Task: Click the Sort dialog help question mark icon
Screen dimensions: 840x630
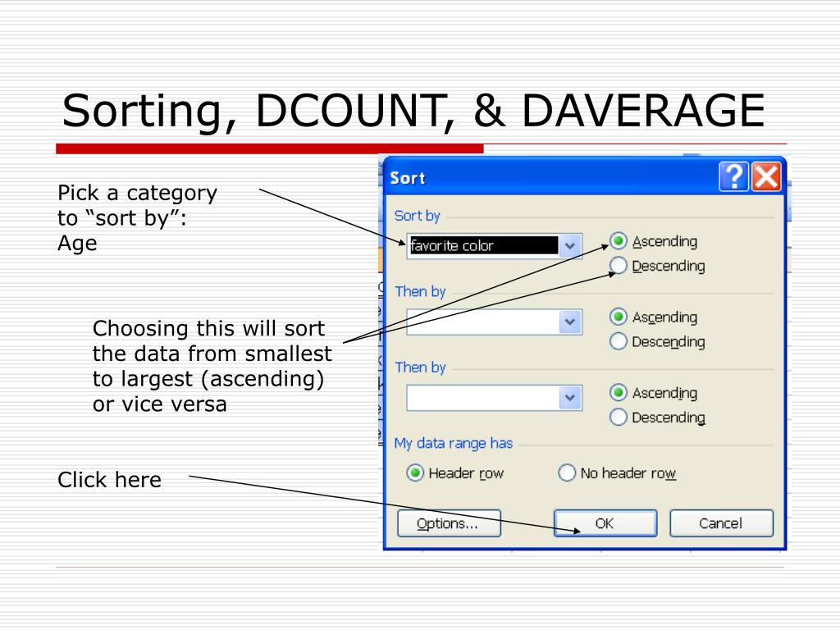Action: pos(733,176)
